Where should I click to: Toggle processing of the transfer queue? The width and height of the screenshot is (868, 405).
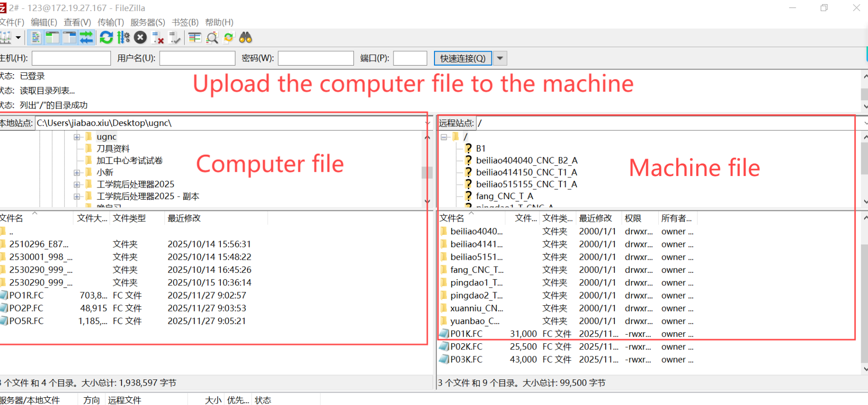point(123,38)
